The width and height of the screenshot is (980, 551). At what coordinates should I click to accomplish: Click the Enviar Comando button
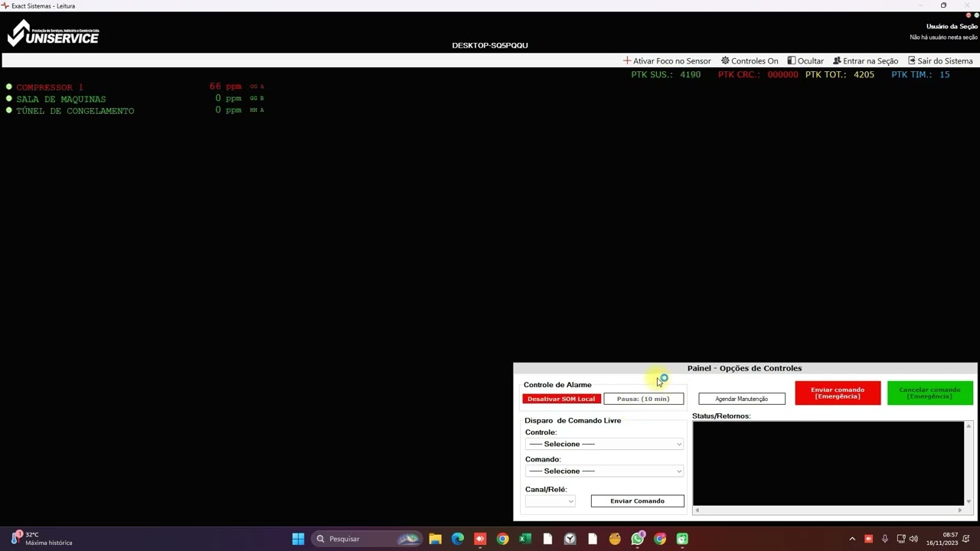637,501
